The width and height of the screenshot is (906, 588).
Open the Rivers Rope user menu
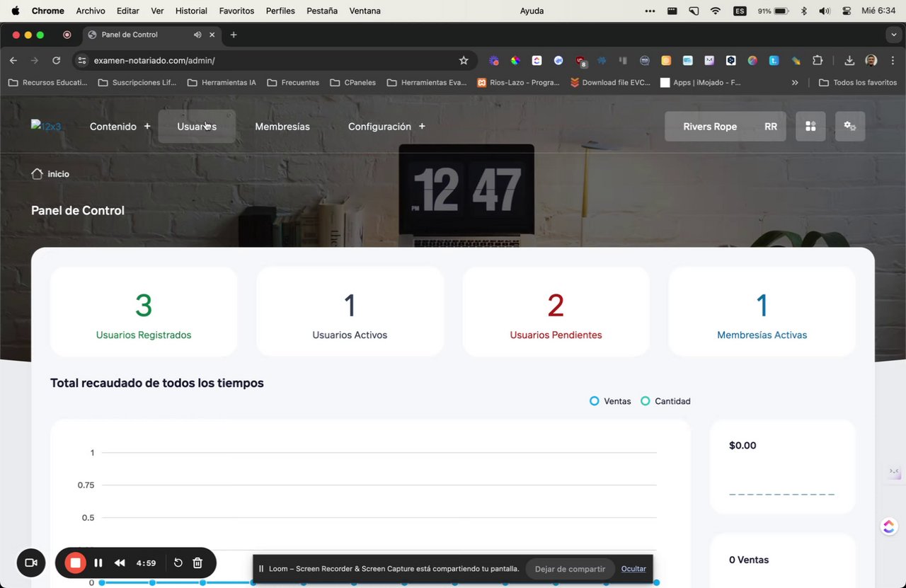725,126
